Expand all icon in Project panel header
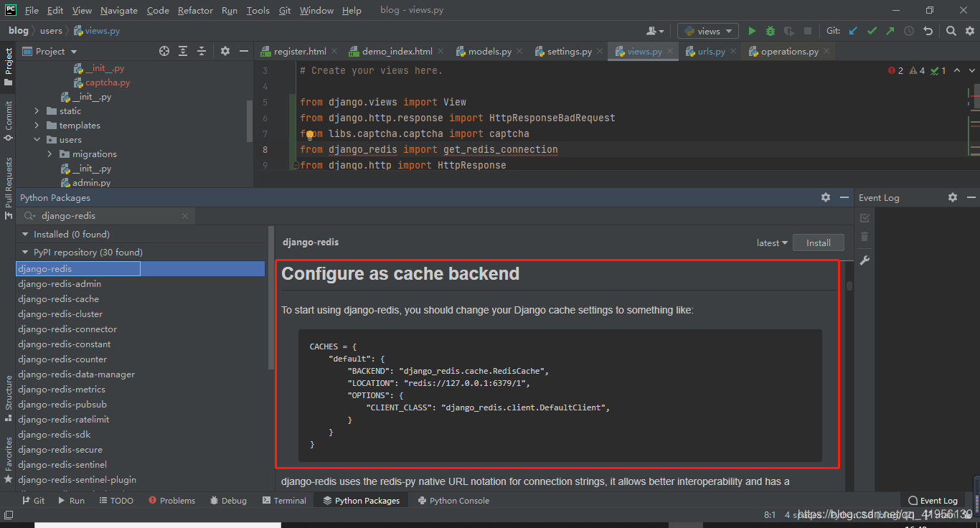Screen dimensions: 980x528 tap(183, 51)
